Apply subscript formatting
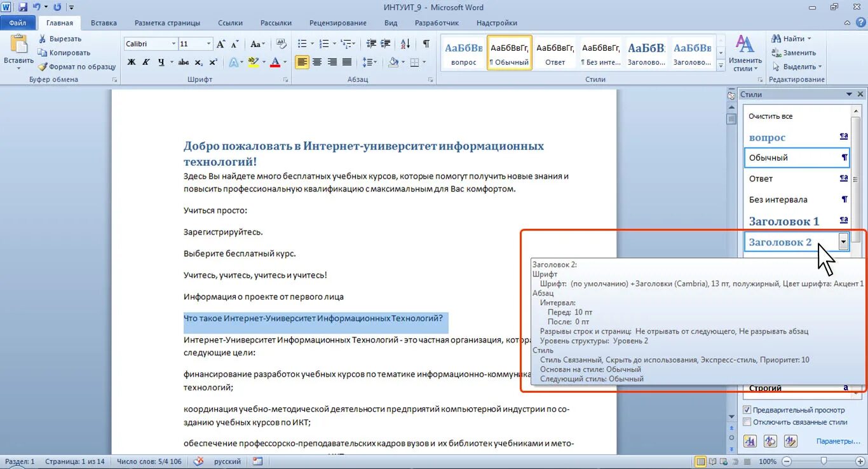This screenshot has height=469, width=868. coord(198,62)
